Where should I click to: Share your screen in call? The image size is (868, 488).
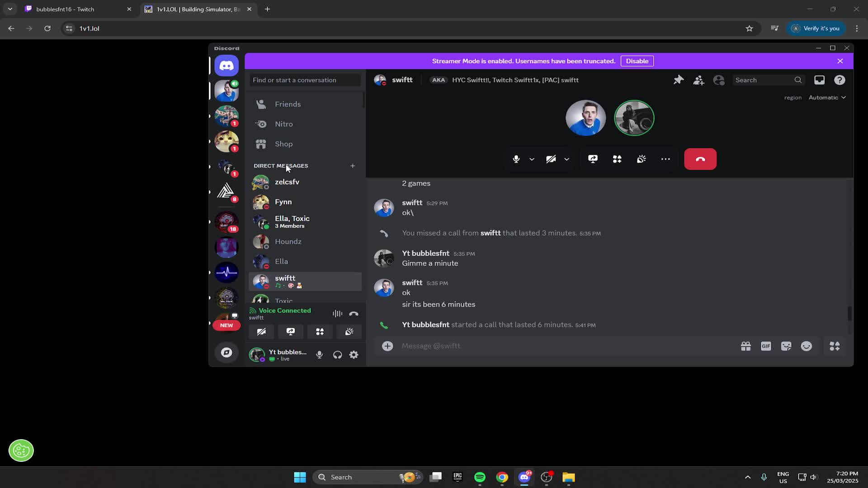tap(593, 159)
